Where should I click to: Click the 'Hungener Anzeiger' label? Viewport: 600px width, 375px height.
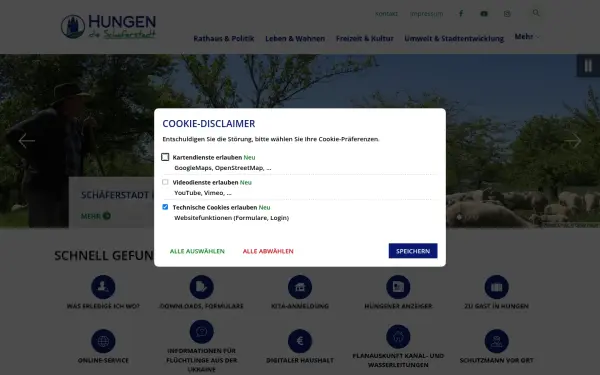point(398,306)
